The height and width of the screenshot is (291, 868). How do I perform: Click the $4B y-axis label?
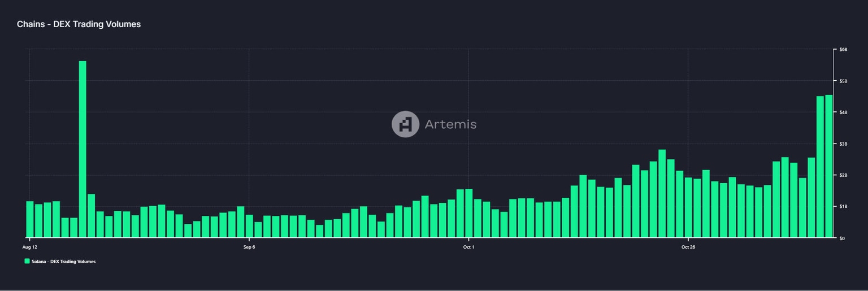coord(843,112)
